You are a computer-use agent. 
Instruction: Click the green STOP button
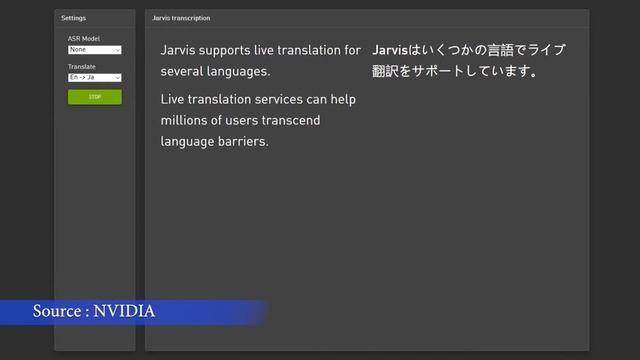(95, 97)
